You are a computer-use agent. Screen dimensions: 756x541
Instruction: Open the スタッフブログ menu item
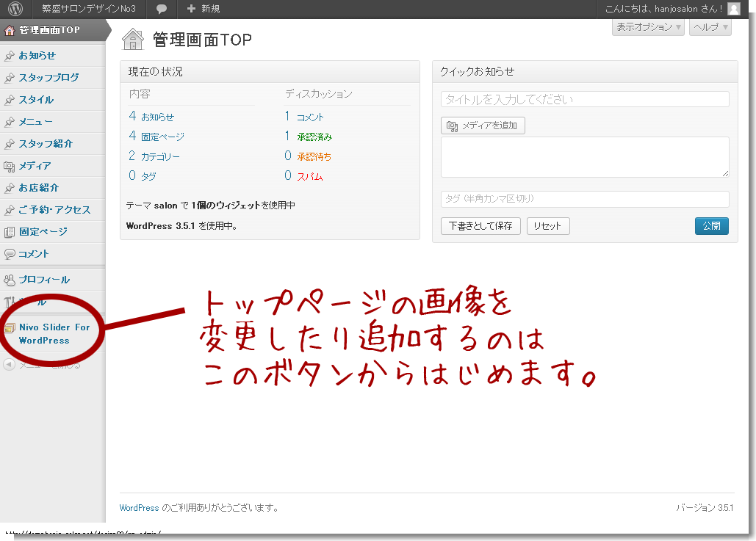click(x=48, y=78)
